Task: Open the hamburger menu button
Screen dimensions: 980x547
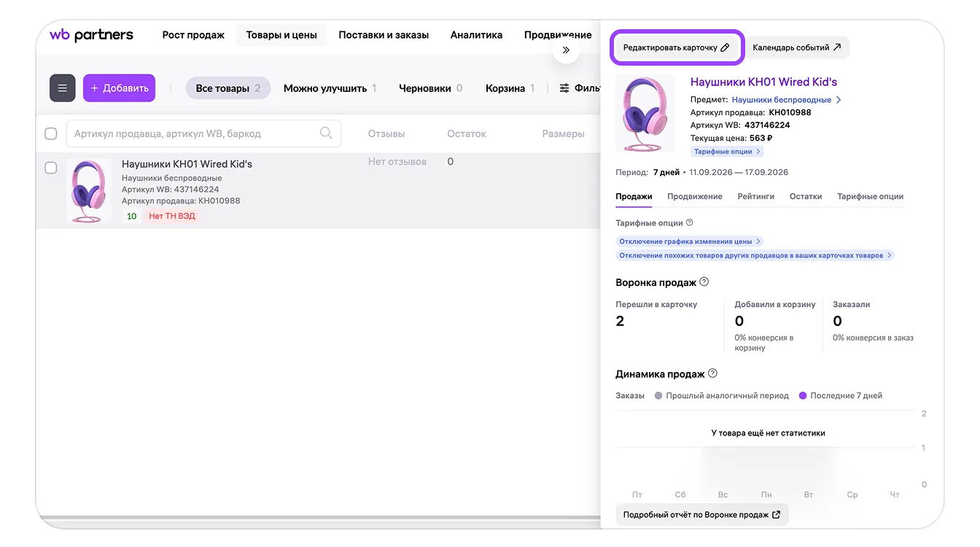Action: 63,88
